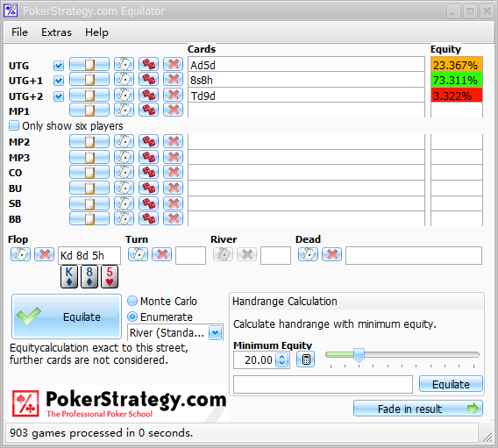Click the empty Dead cards field
The image size is (498, 448).
414,255
